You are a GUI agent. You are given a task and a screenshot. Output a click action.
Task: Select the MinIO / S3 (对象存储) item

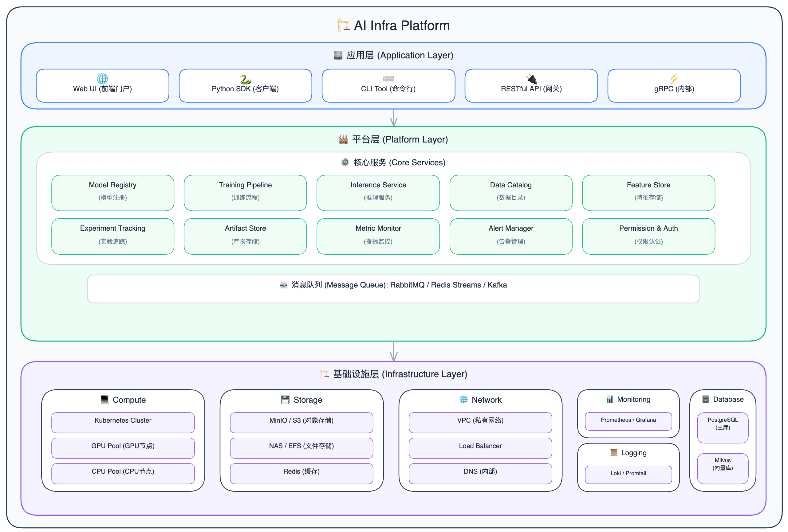tap(302, 423)
